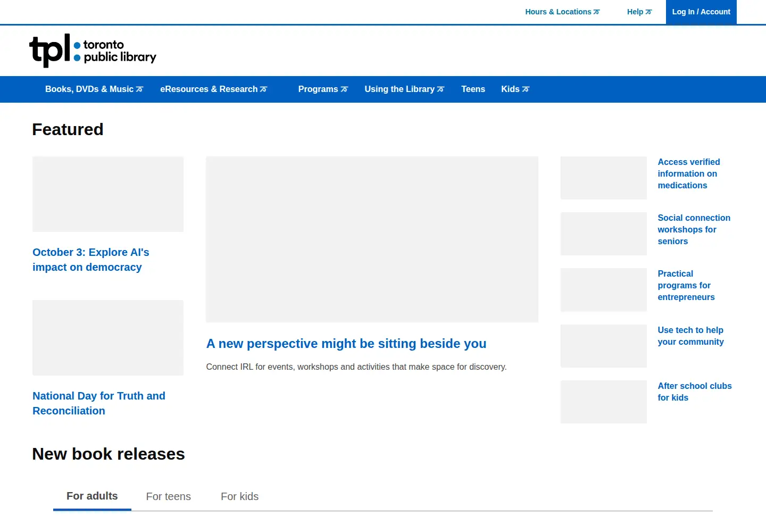Click thumbnail beside seniors workshops link
This screenshot has width=766, height=532.
tap(604, 234)
